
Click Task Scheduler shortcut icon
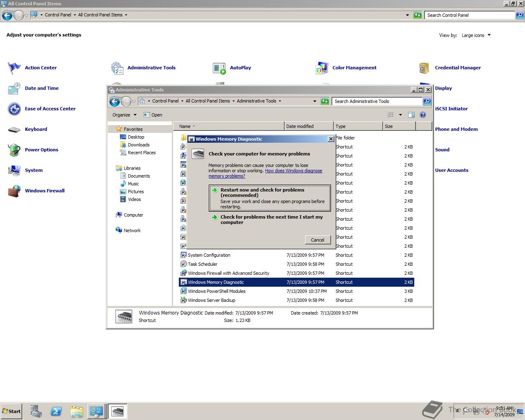(183, 264)
